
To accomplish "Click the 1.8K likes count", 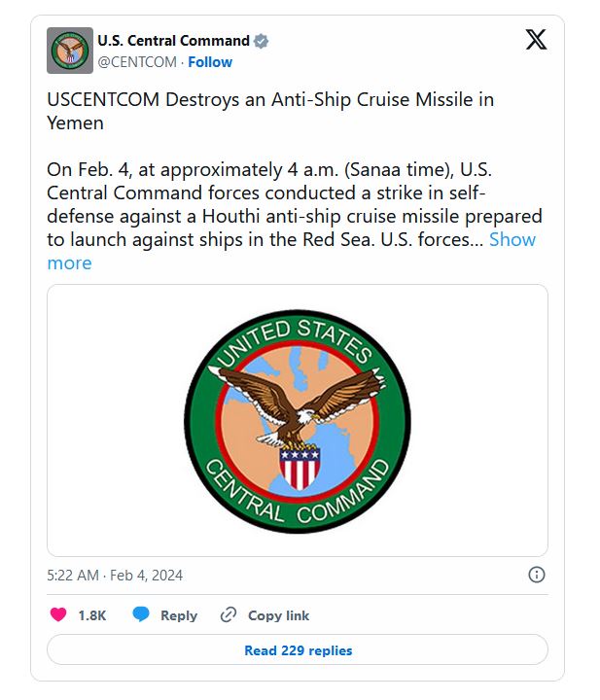I will click(x=92, y=615).
